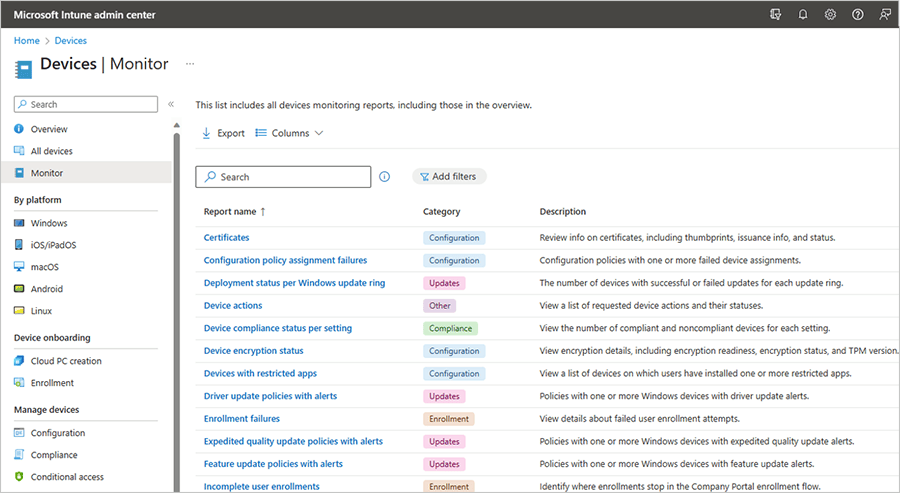Viewport: 900px width, 493px height.
Task: Click the Cloud PC creation icon
Action: [x=19, y=360]
